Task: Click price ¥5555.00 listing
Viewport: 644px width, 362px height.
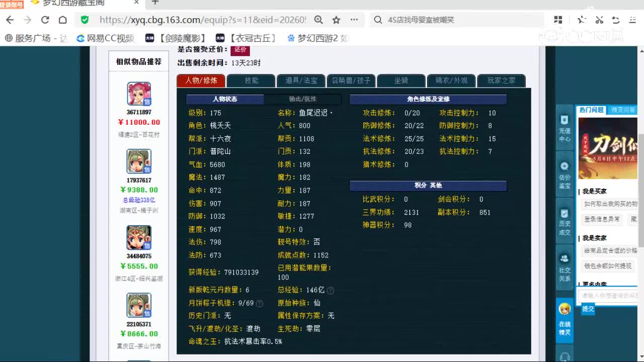Action: 139,266
